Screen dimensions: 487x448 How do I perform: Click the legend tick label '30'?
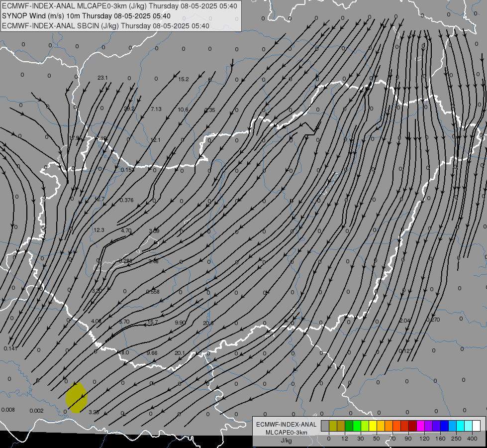coord(360,439)
